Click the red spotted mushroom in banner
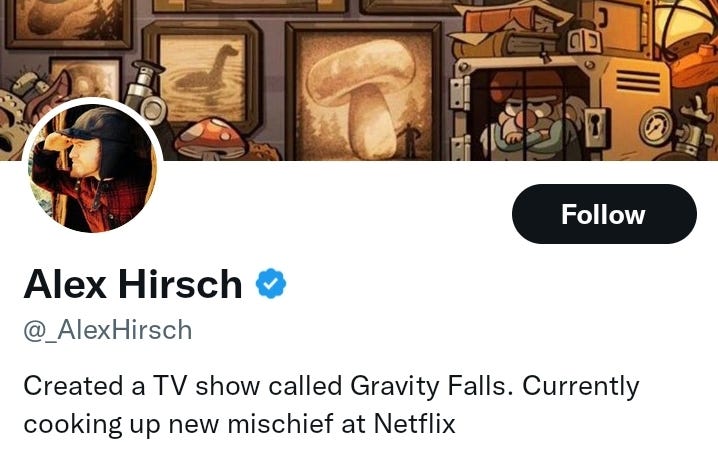The height and width of the screenshot is (455, 718). 212,139
